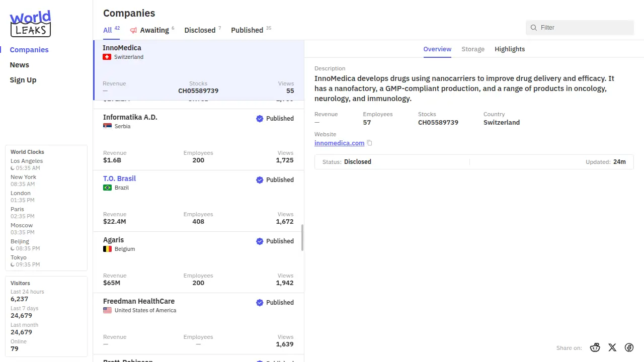The width and height of the screenshot is (644, 362).
Task: Click the Published badge on Informatika A.D.
Action: [x=275, y=119]
